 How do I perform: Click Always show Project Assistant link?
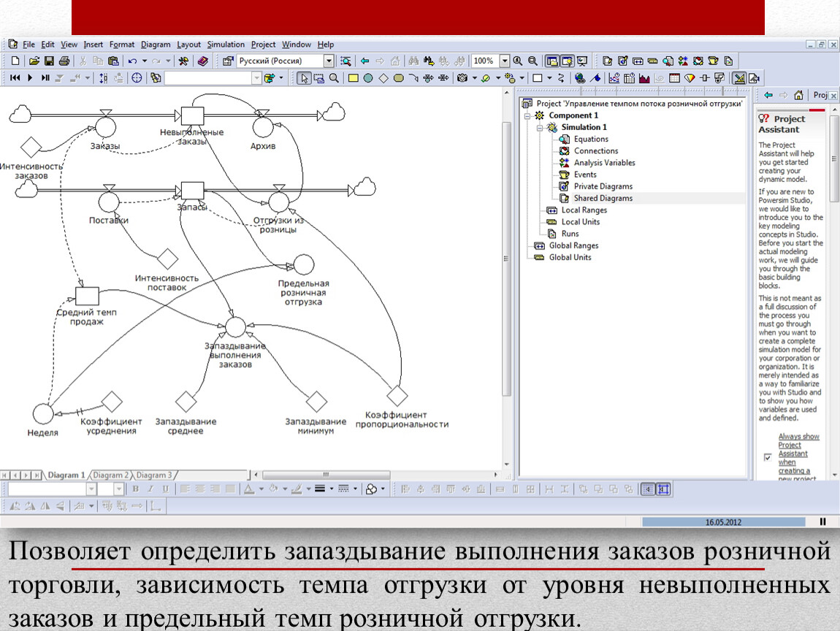[x=798, y=457]
